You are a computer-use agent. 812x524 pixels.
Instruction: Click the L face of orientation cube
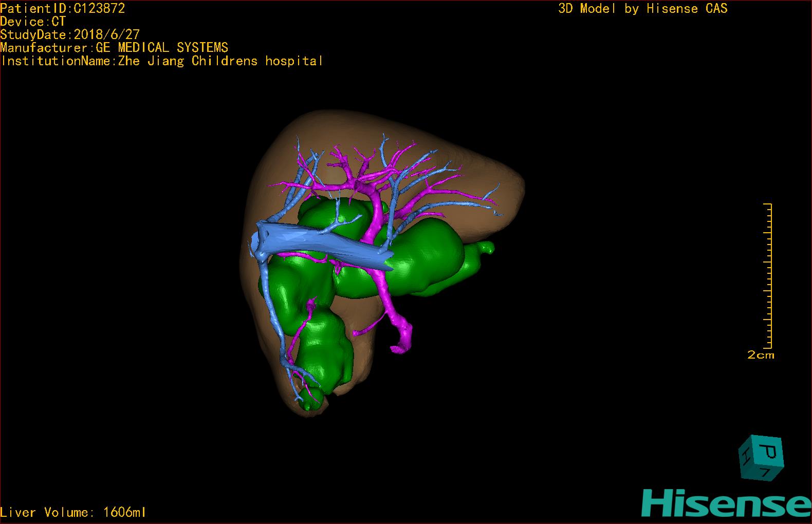(x=765, y=471)
